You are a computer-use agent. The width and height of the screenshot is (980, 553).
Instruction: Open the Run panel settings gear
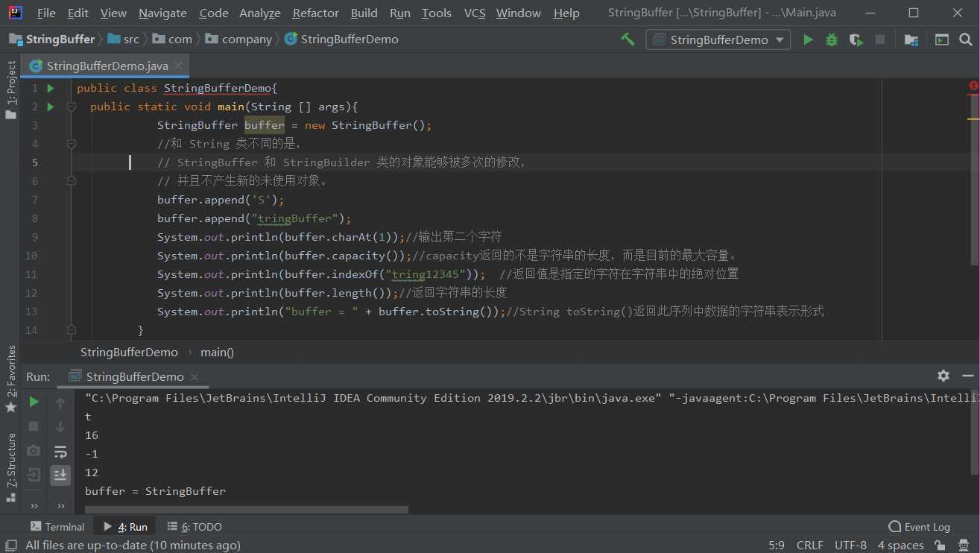pyautogui.click(x=943, y=376)
